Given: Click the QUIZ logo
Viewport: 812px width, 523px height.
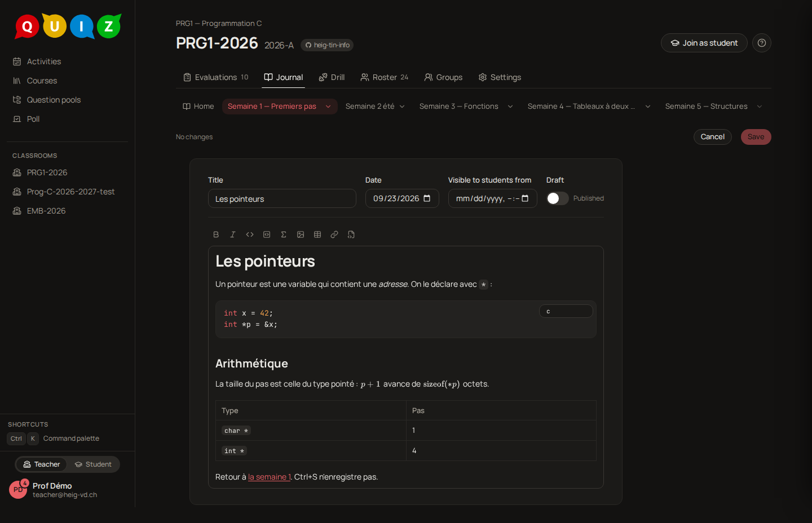Looking at the screenshot, I should (68, 26).
